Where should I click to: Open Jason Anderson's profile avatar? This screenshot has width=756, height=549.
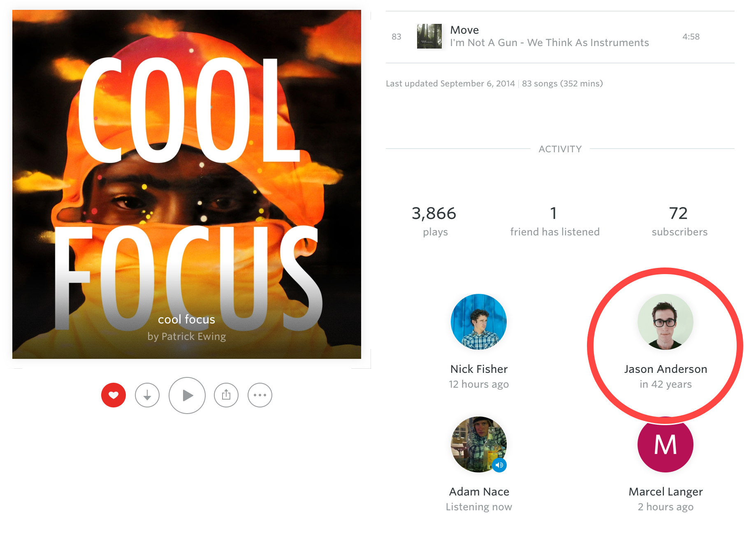tap(666, 322)
